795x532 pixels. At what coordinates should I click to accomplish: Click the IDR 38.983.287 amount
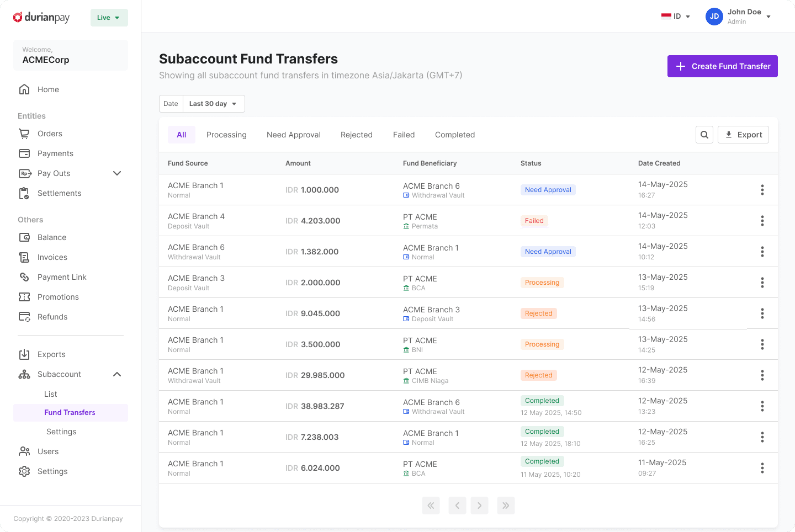coord(315,406)
